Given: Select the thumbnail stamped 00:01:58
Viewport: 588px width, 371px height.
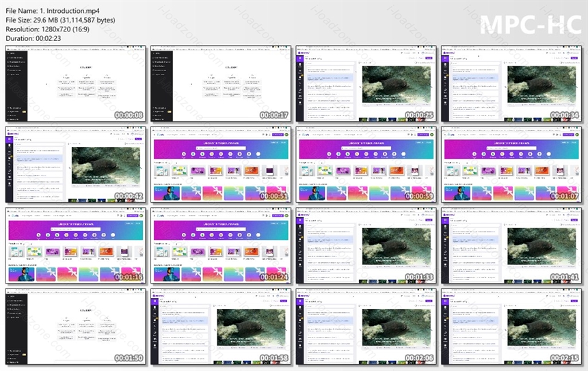Looking at the screenshot, I should [x=221, y=327].
